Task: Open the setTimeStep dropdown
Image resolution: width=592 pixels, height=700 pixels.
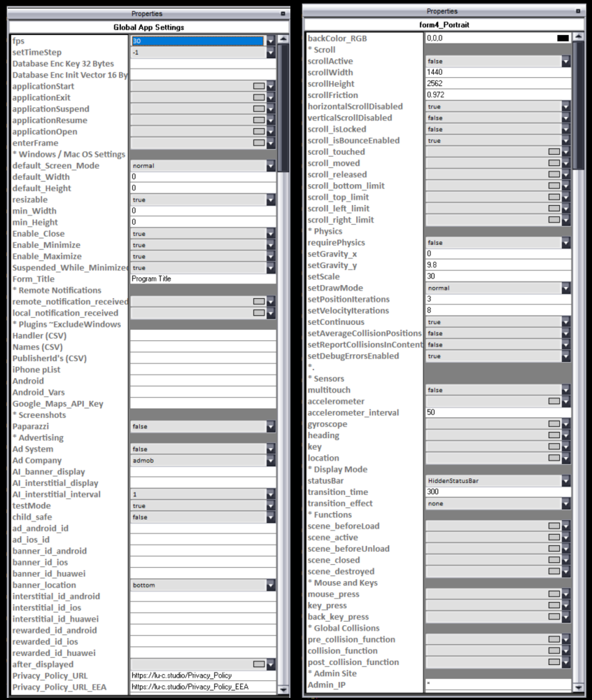Action: [271, 52]
